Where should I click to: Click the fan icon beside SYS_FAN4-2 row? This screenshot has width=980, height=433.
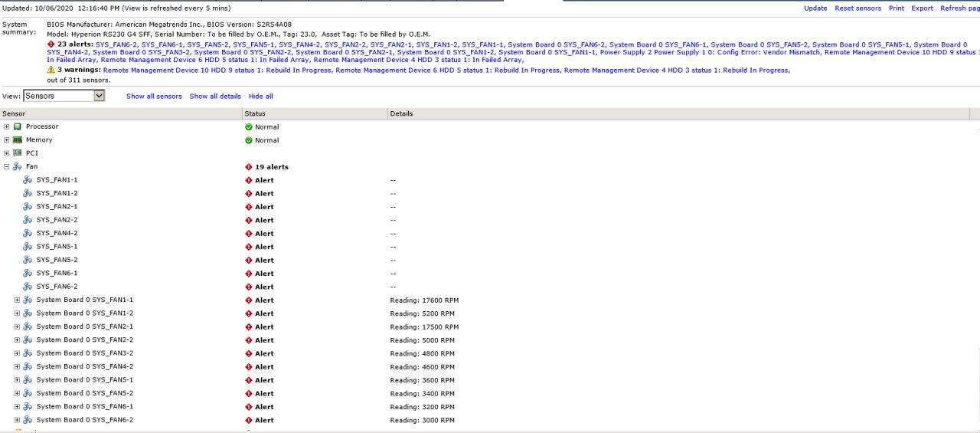coord(28,233)
